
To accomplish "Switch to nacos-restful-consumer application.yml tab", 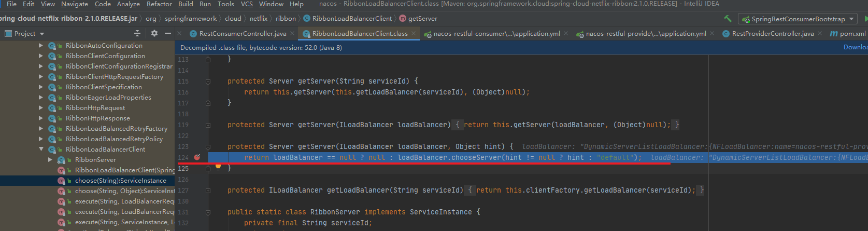I will 496,33.
